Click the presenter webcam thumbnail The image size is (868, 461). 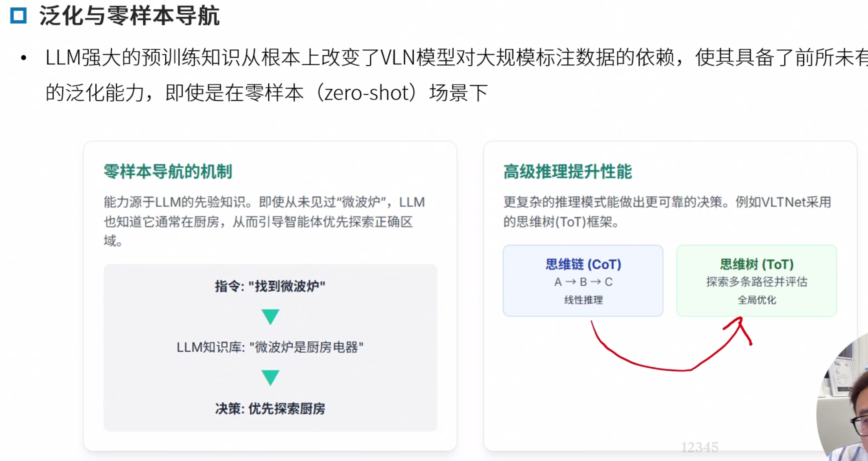point(845,403)
